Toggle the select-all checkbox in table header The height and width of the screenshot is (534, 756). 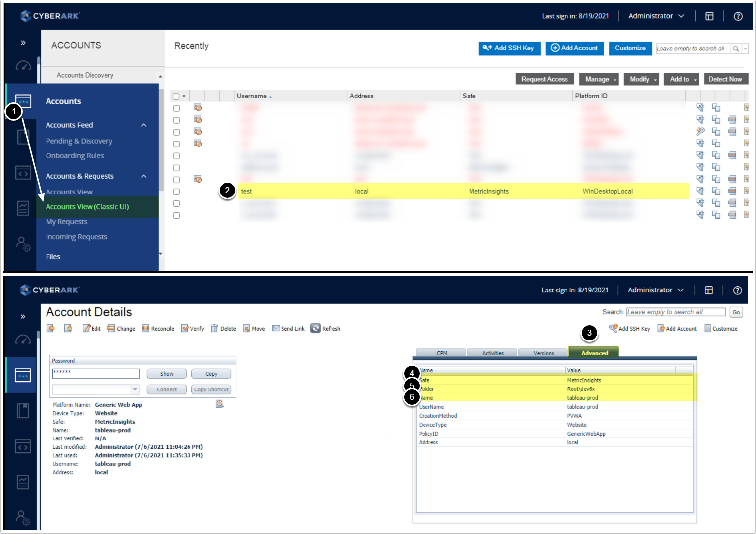[176, 96]
